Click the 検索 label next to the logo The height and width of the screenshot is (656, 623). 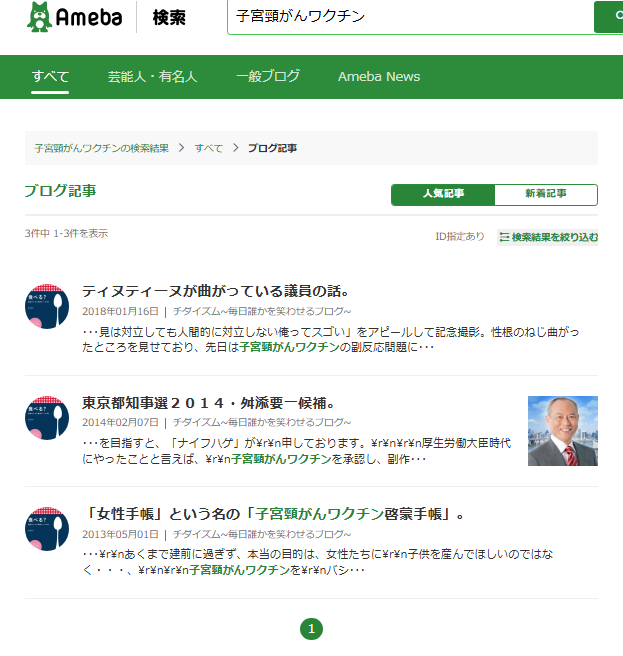169,18
